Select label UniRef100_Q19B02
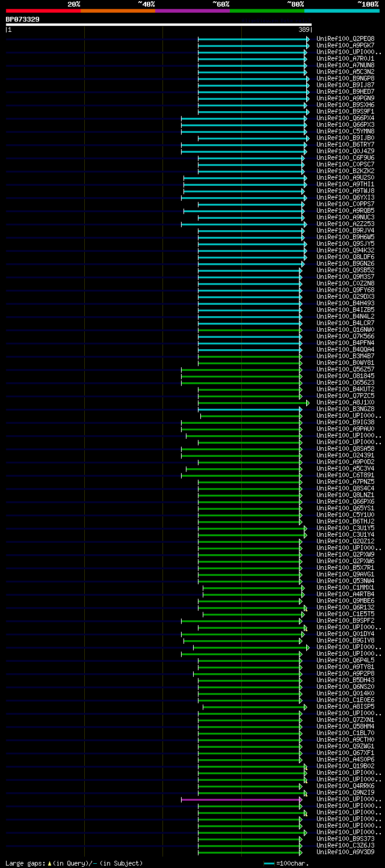This screenshot has height=868, width=385. pos(345,766)
